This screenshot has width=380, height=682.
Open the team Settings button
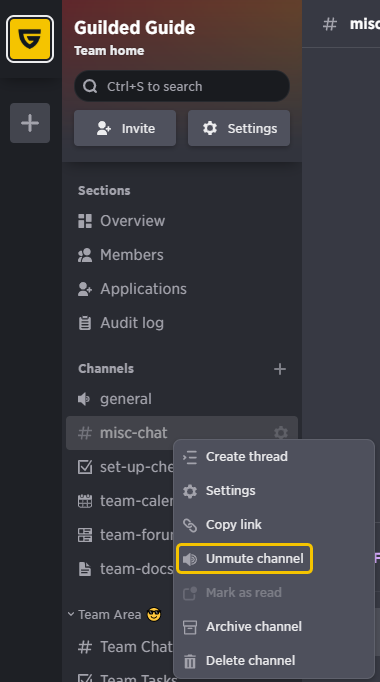[239, 128]
